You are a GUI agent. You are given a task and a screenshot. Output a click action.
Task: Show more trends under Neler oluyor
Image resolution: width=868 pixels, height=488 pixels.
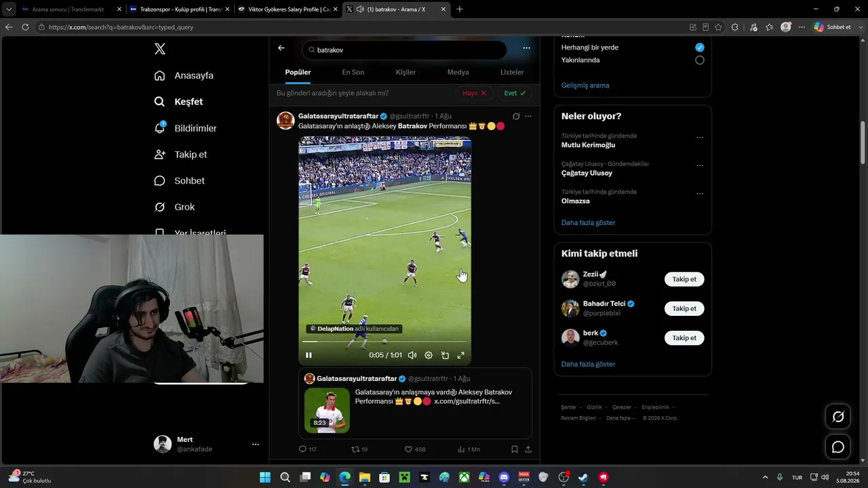click(x=589, y=222)
